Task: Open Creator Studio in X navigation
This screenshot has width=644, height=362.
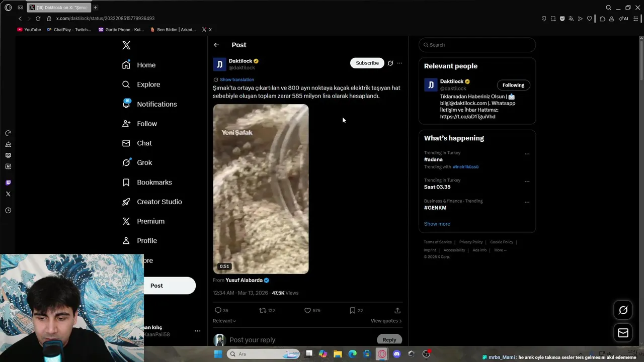Action: [152, 202]
